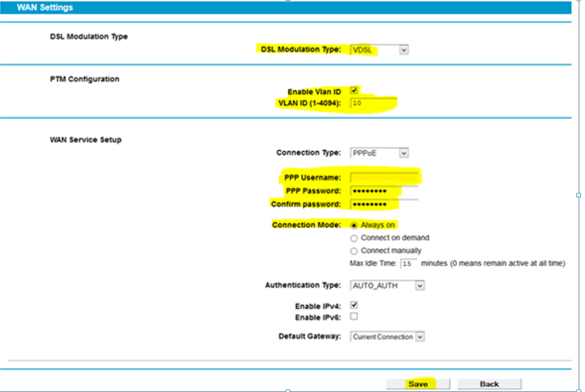
Task: Toggle the Enable Vlan ID checkbox
Action: pyautogui.click(x=354, y=90)
